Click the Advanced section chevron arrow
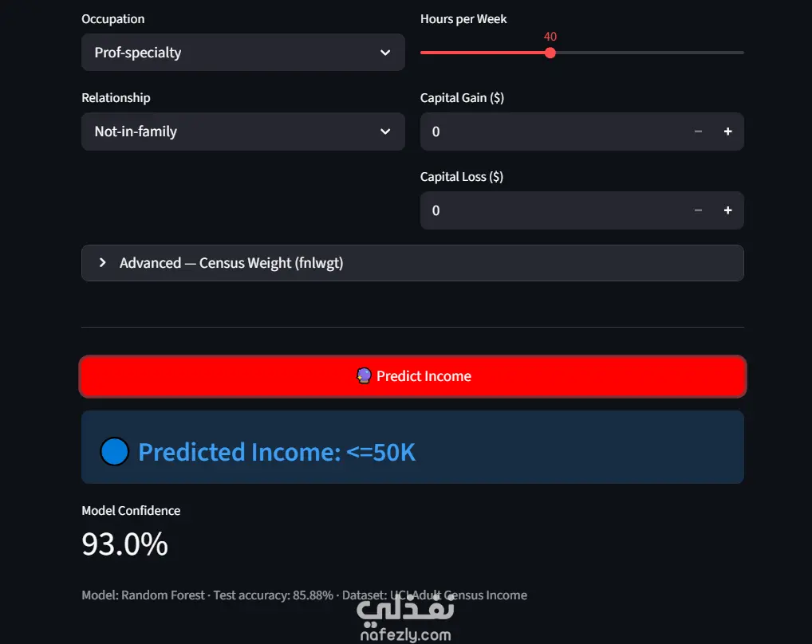The image size is (812, 644). coord(103,263)
